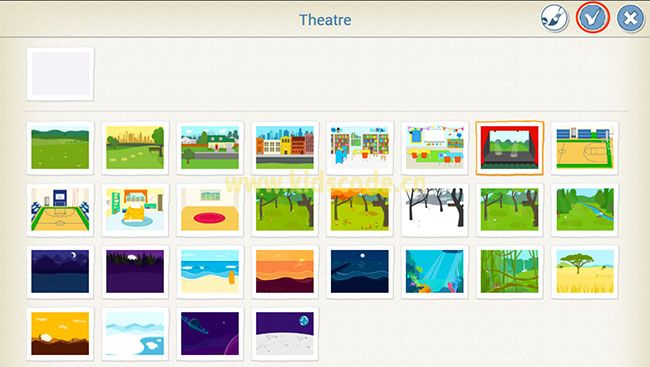Choose the classroom with whiteboard background
This screenshot has height=367, width=650.
tap(434, 148)
